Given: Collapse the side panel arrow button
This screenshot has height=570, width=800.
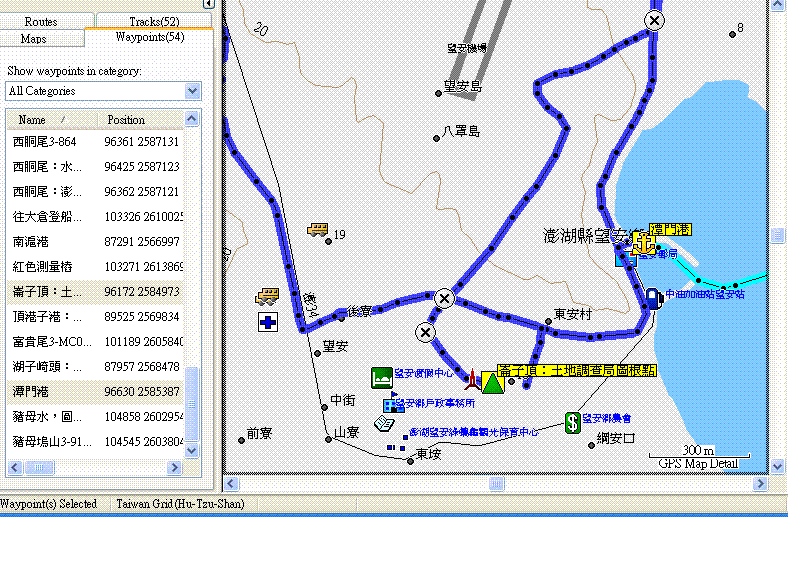Looking at the screenshot, I should point(208,4).
